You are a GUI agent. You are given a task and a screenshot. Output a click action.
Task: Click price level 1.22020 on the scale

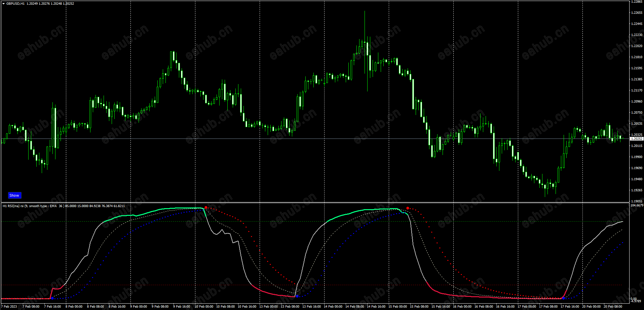(x=637, y=46)
